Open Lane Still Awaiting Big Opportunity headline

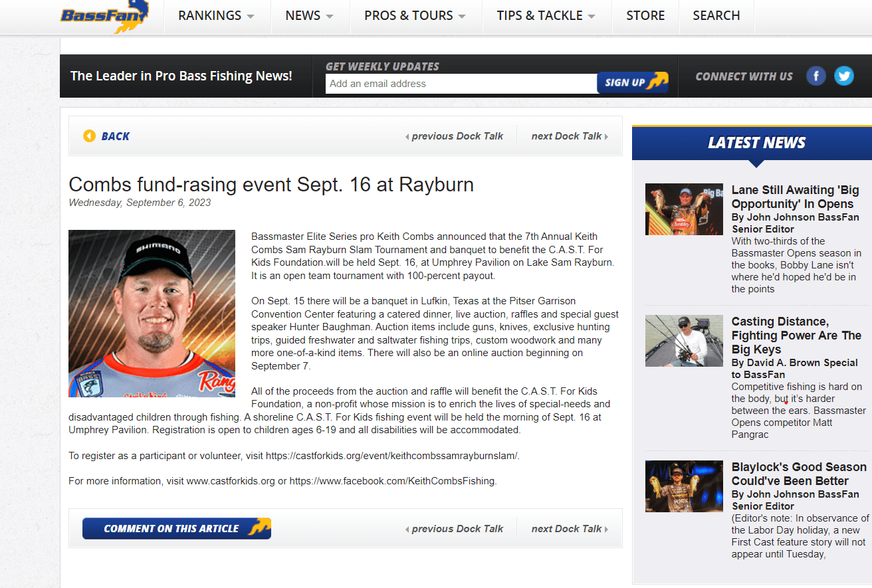pyautogui.click(x=795, y=197)
